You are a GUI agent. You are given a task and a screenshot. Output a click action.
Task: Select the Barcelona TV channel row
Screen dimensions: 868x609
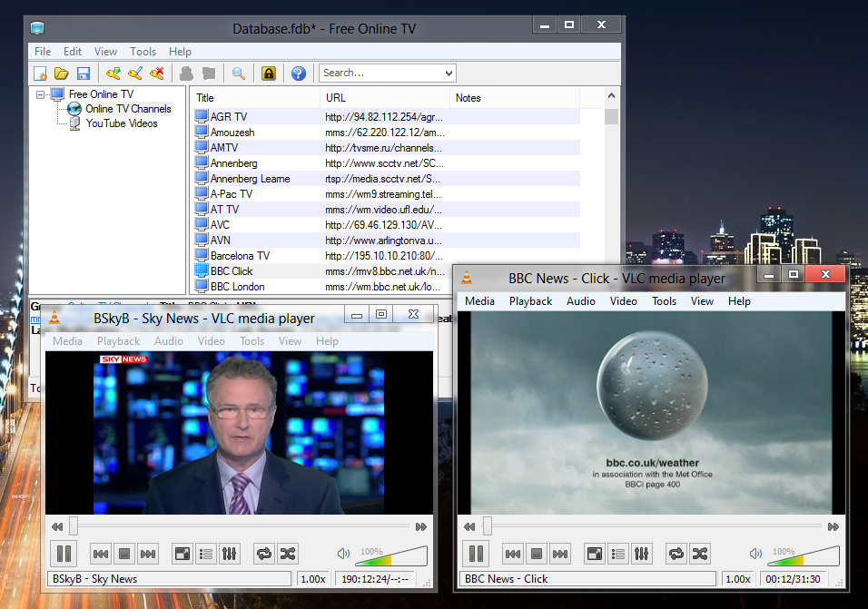pyautogui.click(x=240, y=256)
